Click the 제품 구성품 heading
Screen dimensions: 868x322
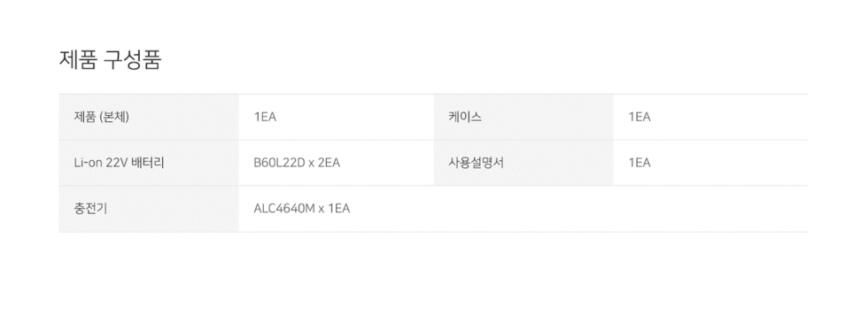[110, 60]
